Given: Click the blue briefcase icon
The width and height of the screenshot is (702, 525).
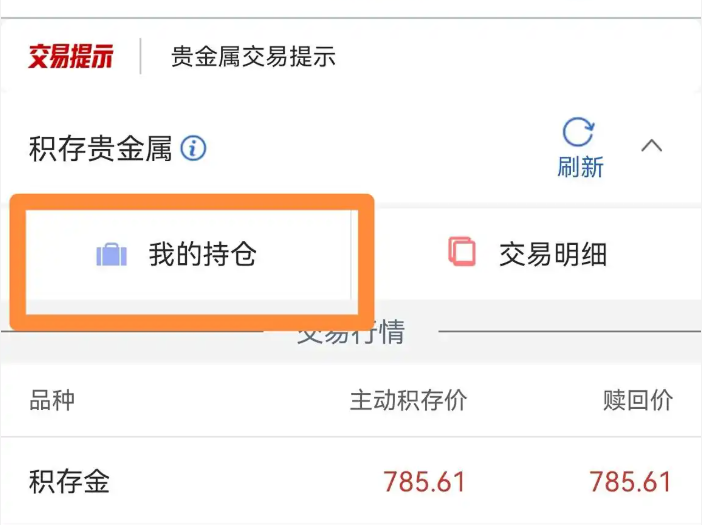Looking at the screenshot, I should (x=112, y=255).
